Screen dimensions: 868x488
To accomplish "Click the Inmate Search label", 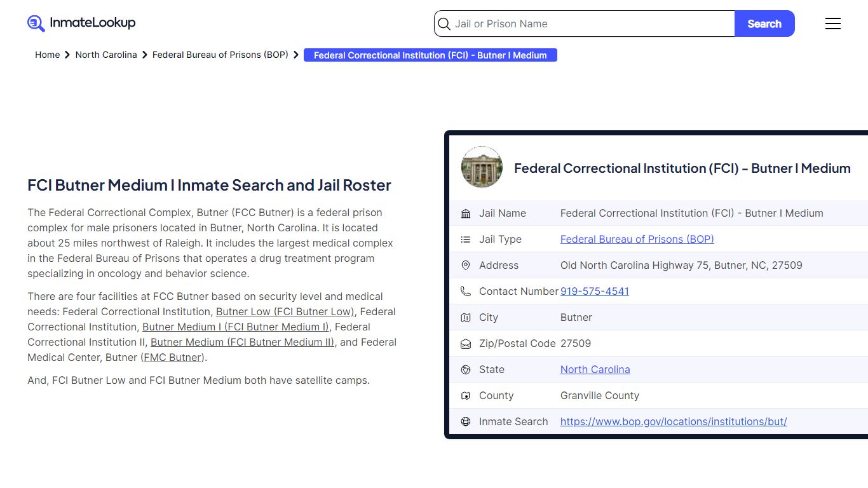I will coord(513,421).
